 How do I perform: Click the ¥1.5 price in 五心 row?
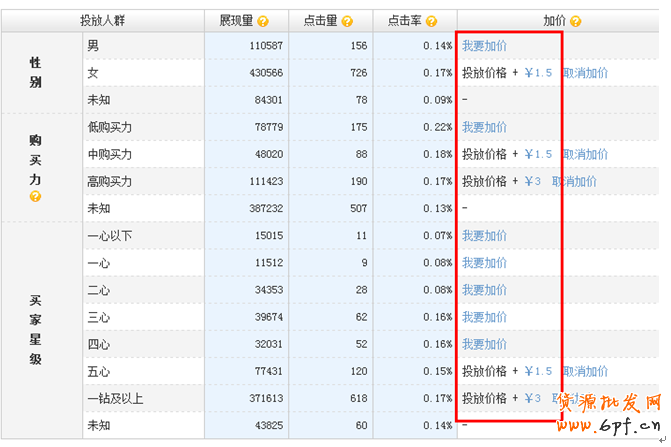coord(538,371)
